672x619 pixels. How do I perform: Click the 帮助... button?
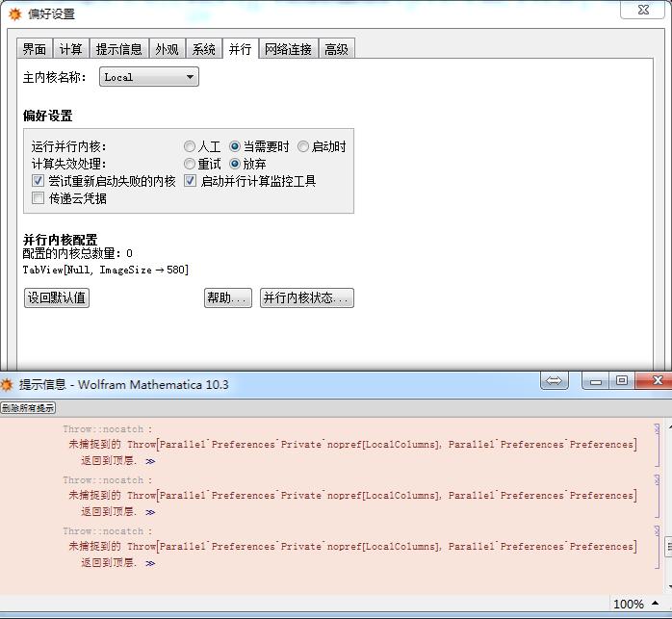(x=227, y=297)
